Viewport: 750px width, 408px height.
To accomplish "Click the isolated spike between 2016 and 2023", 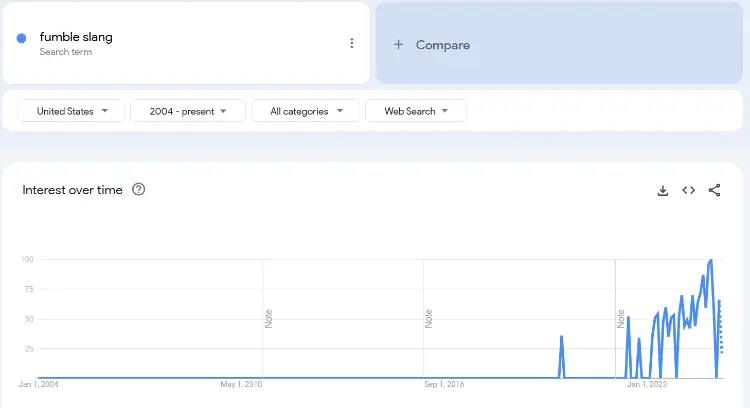I will click(x=562, y=337).
